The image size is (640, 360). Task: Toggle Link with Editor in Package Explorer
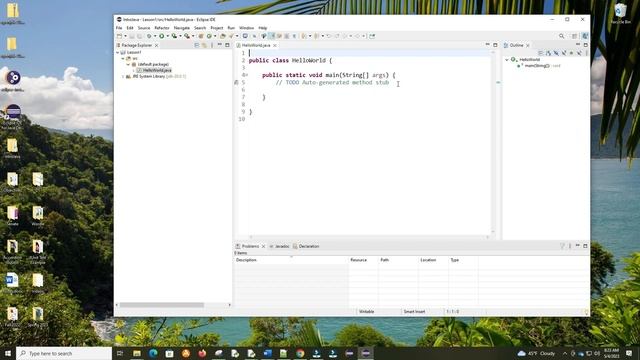pyautogui.click(x=204, y=45)
